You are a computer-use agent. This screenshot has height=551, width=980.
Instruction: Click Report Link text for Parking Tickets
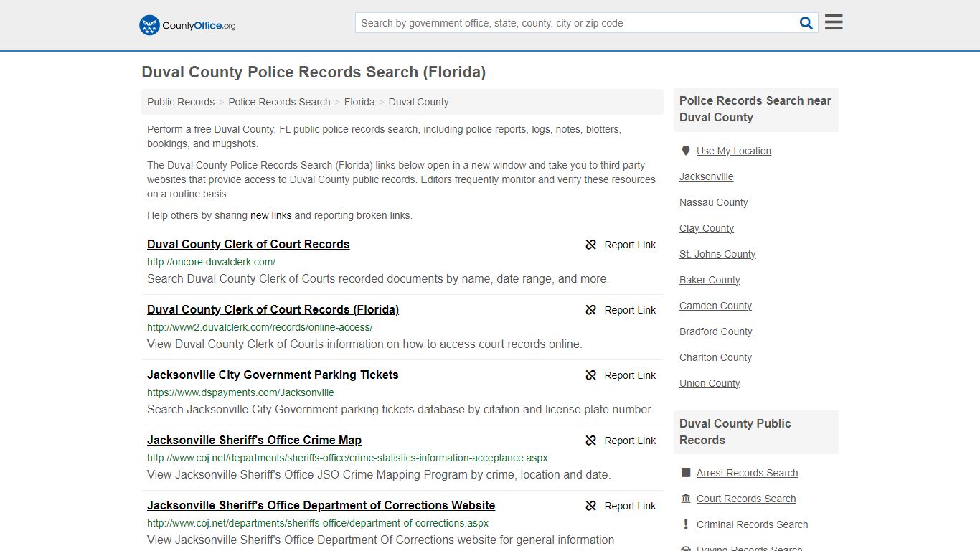click(x=630, y=375)
